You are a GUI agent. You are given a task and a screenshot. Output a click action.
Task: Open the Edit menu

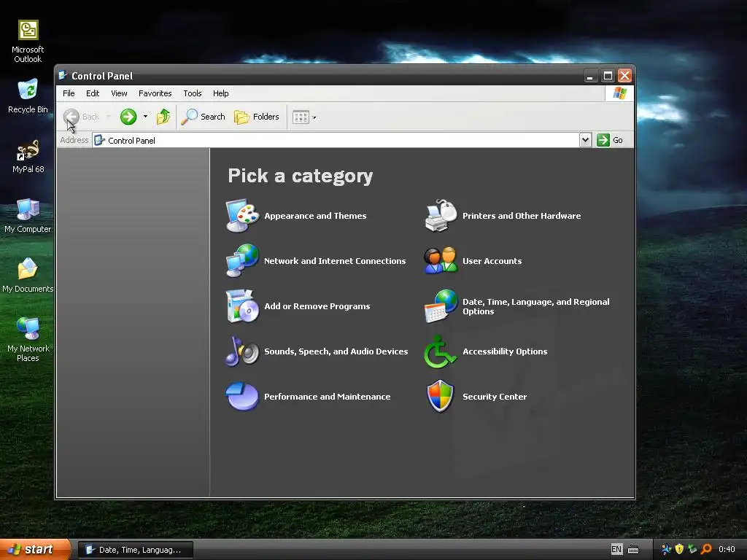(x=93, y=93)
